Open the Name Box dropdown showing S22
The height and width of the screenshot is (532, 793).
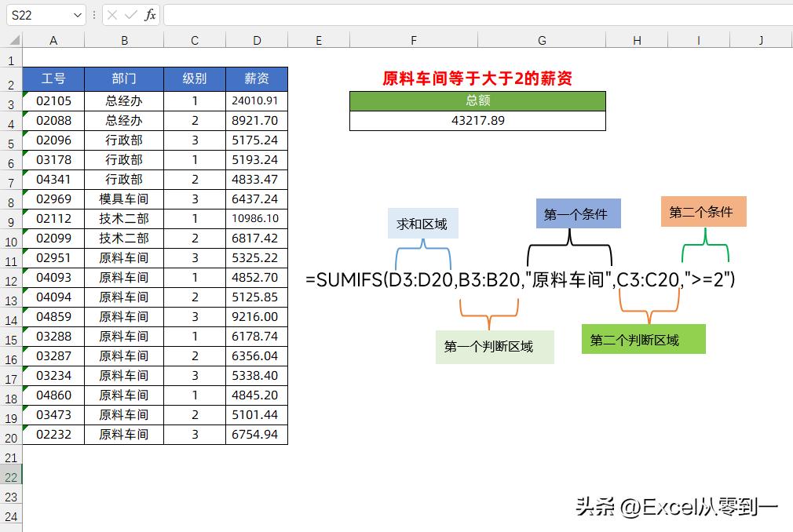(x=76, y=15)
